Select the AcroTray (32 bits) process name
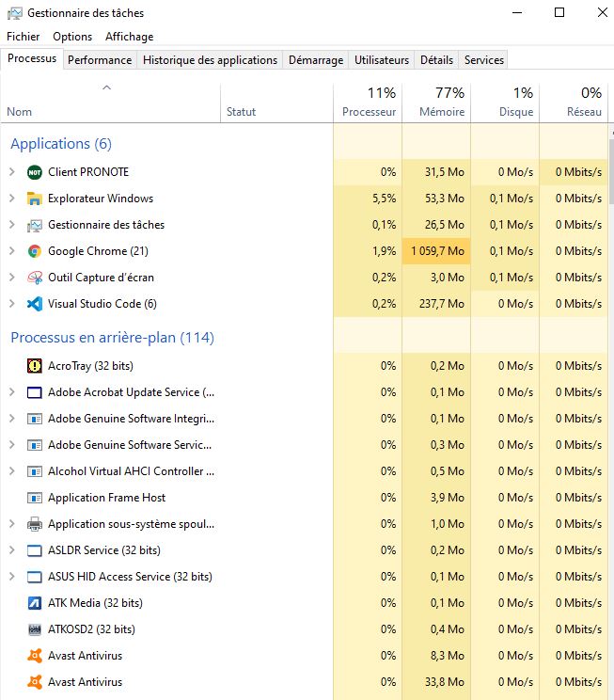Screen dimensions: 614x700 (x=90, y=366)
